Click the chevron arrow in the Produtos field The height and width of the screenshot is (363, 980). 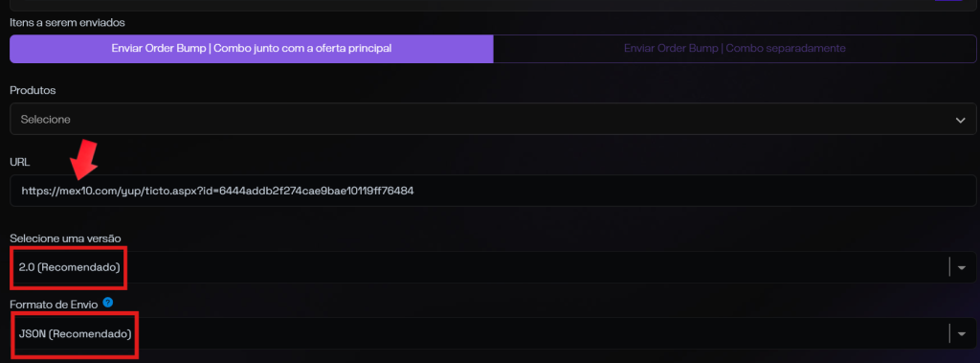point(961,120)
